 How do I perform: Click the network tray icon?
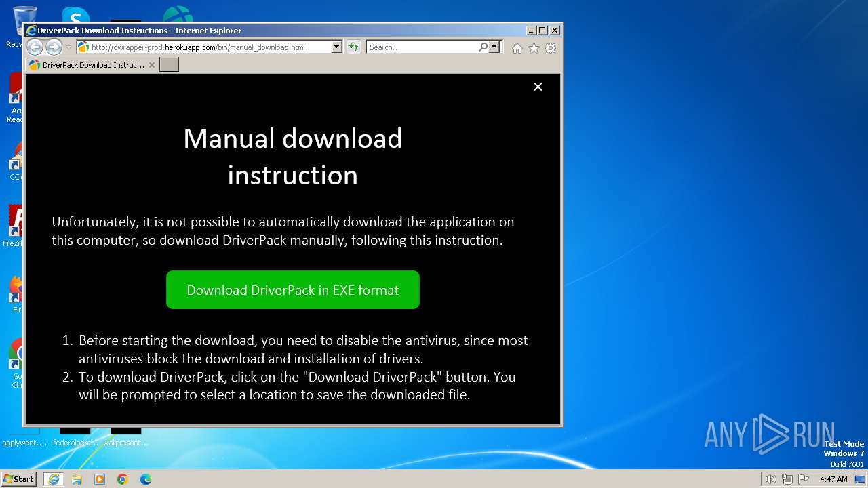point(787,479)
